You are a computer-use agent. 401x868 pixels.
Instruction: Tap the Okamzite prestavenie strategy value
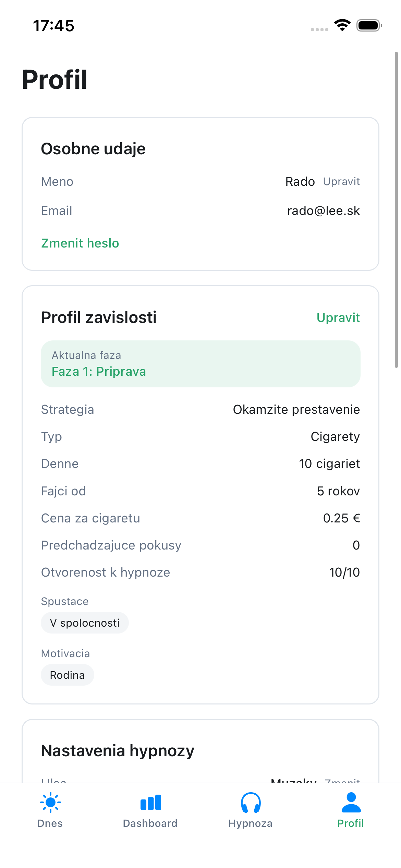click(x=296, y=409)
